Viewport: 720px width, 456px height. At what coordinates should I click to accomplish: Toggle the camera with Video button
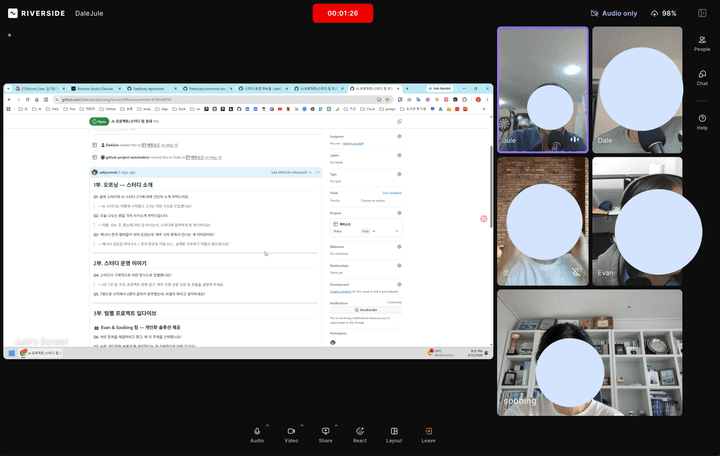point(291,435)
